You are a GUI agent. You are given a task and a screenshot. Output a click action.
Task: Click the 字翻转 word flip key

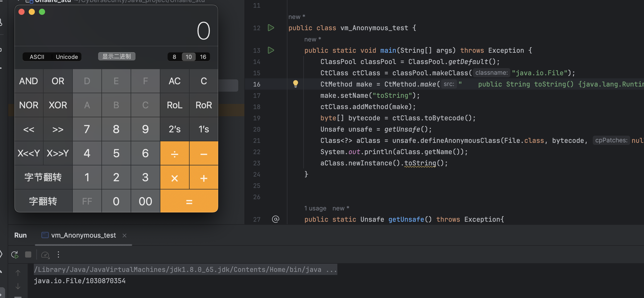pyautogui.click(x=43, y=201)
